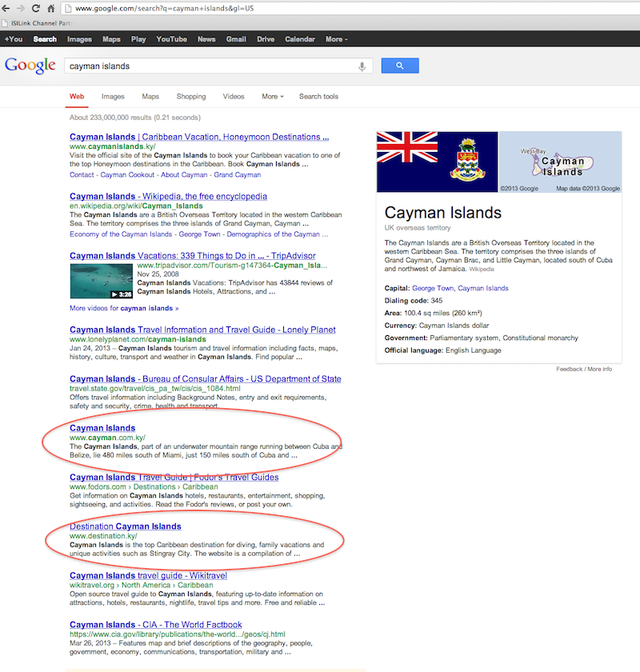The height and width of the screenshot is (672, 640).
Task: Select the Web results tab
Action: point(77,97)
